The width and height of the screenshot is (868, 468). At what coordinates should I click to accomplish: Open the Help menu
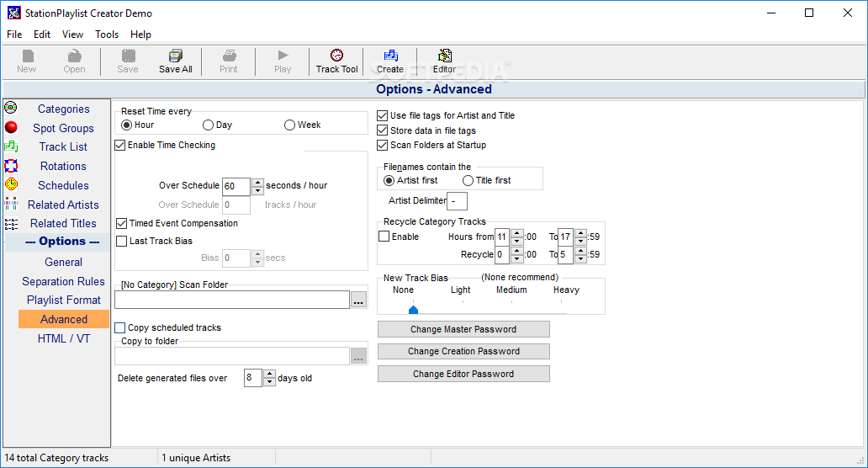click(140, 35)
